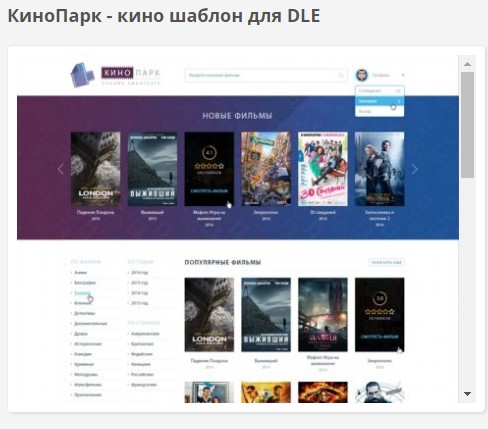
Task: Click Смотреть фильм on carousel poster
Action: [x=209, y=191]
